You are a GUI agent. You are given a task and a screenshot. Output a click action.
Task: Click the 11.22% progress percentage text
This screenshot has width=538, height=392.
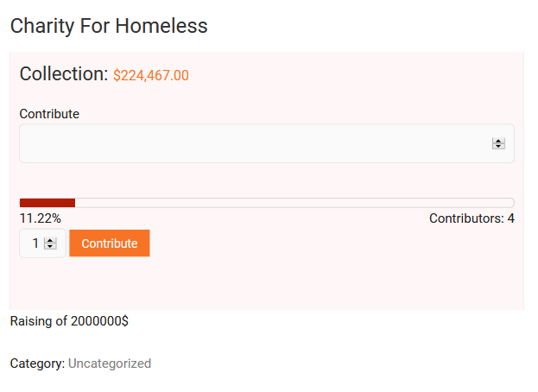pos(41,218)
